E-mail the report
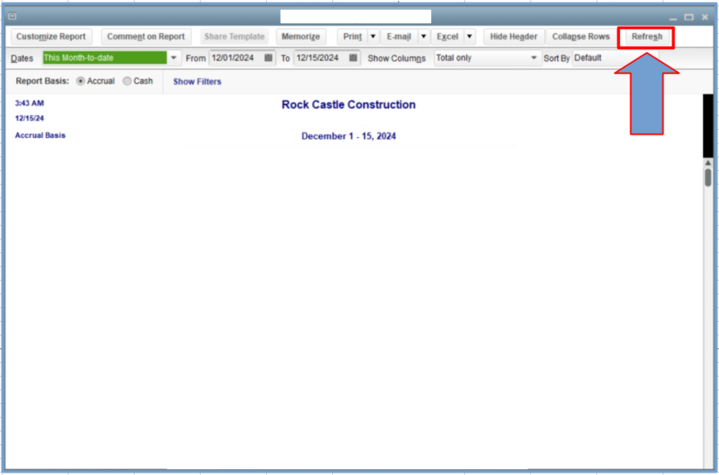Viewport: 719px width, 475px height. (x=399, y=36)
